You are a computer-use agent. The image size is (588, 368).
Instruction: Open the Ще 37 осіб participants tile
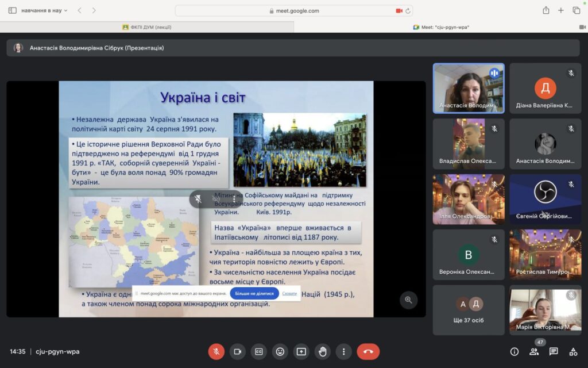(x=469, y=310)
